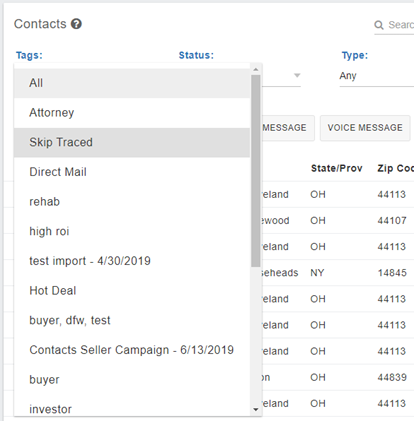Open the Status dropdown arrow

[297, 75]
